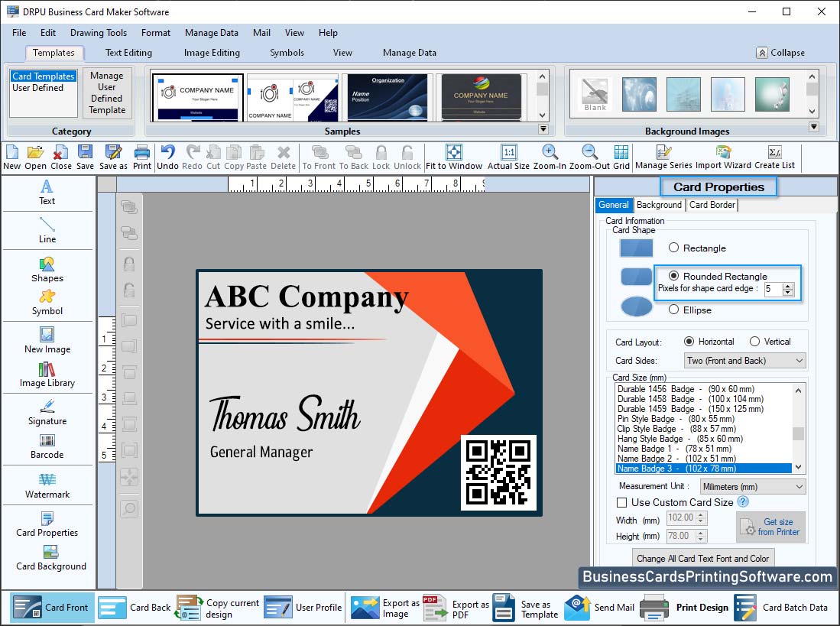Click Fit to Window icon
The height and width of the screenshot is (626, 840).
click(454, 157)
